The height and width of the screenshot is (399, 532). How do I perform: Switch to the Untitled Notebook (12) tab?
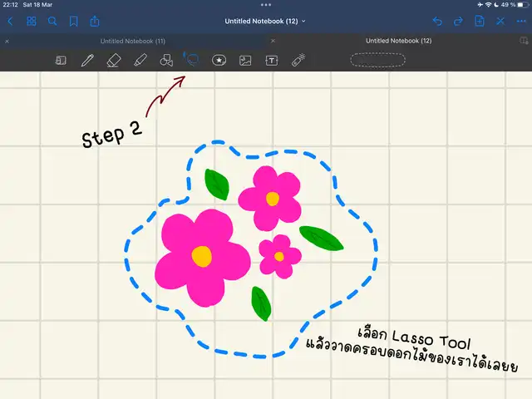pos(398,41)
